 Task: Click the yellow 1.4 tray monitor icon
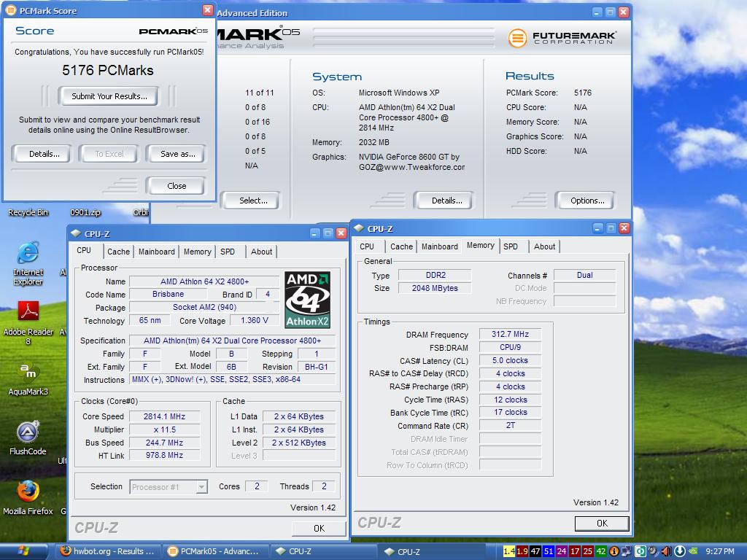click(x=508, y=551)
